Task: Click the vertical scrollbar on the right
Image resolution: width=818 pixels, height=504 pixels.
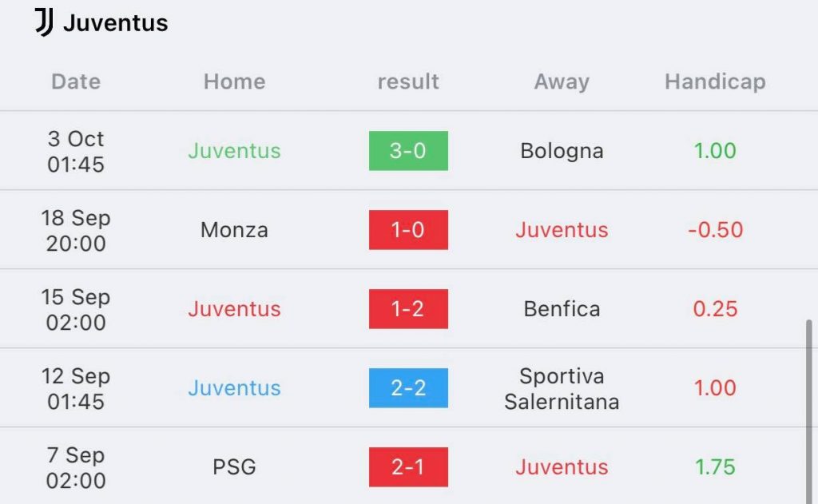Action: pyautogui.click(x=808, y=411)
